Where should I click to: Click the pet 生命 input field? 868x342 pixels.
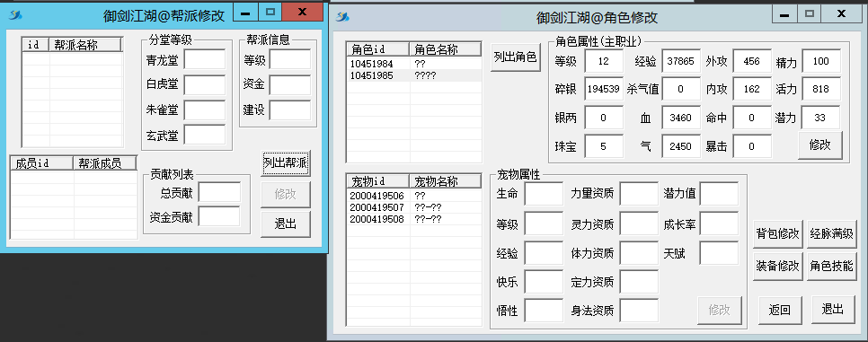[544, 194]
